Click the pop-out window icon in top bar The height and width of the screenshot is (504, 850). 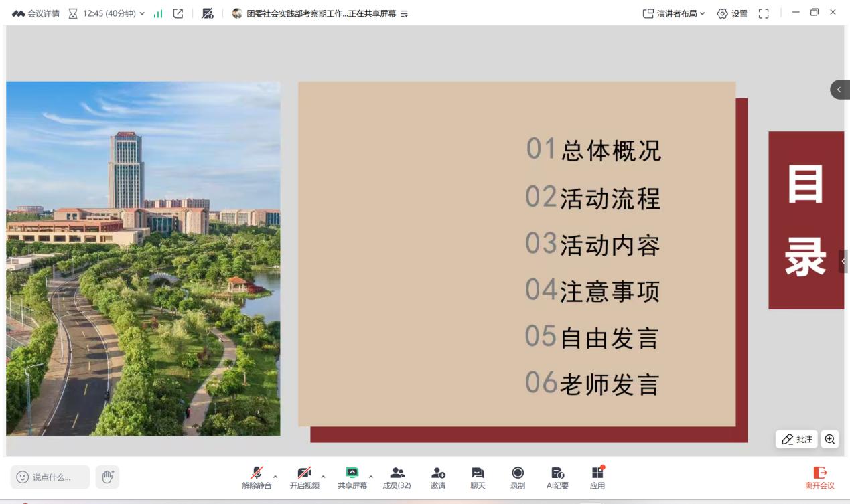tap(179, 13)
